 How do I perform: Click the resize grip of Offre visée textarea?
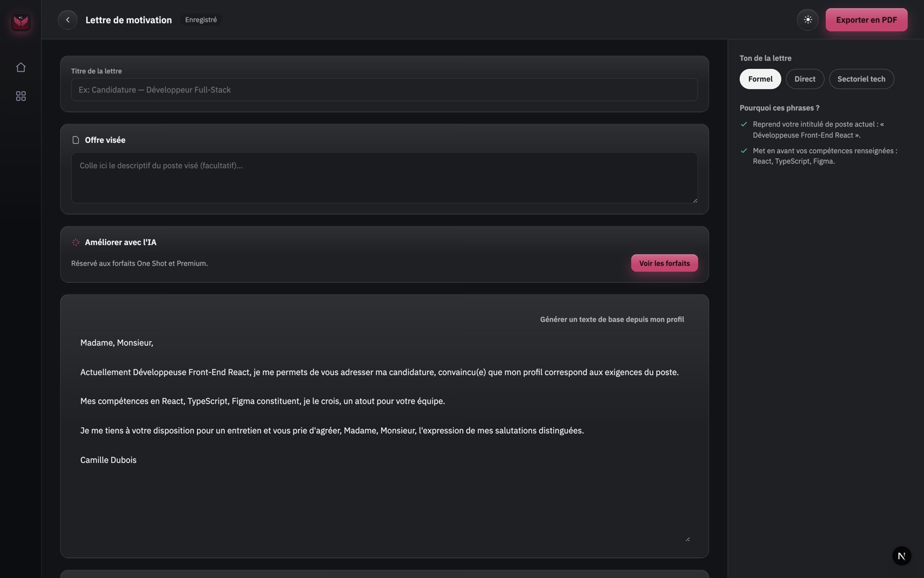pyautogui.click(x=695, y=200)
